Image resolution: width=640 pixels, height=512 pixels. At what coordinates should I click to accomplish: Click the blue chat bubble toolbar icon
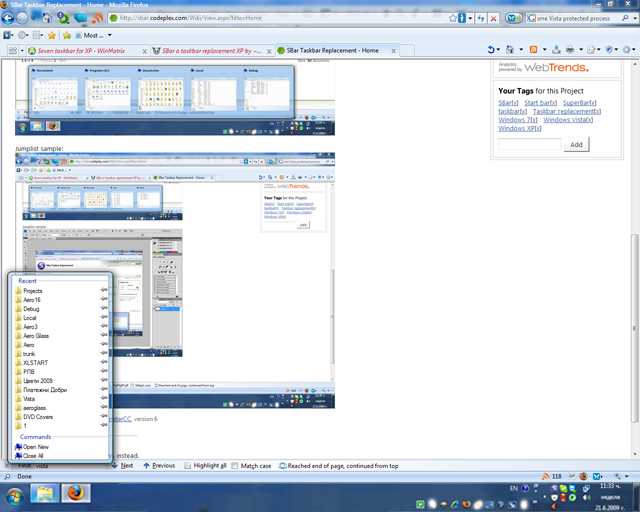(80, 18)
